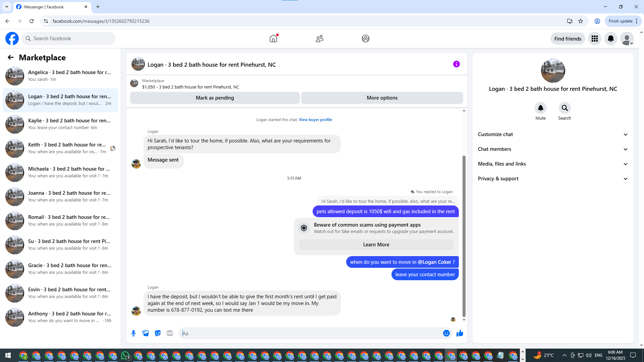
Task: Click the @Logan Coker mention
Action: coord(434,262)
